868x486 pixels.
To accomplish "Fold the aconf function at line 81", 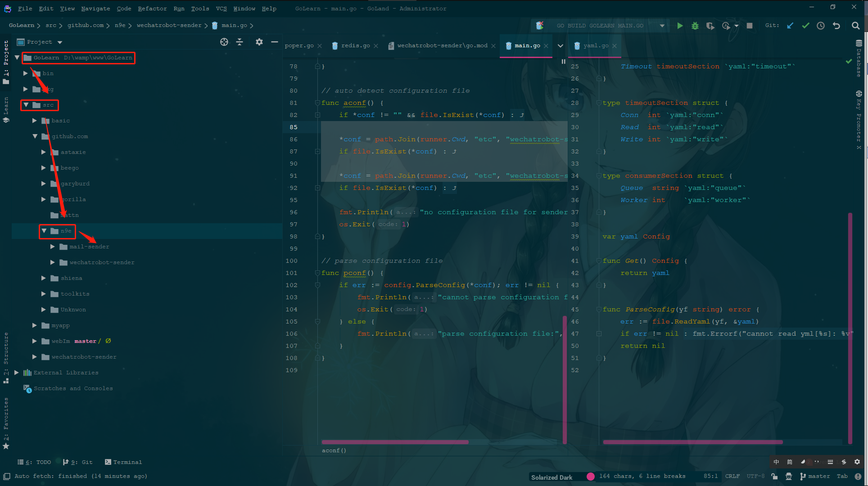I will pos(317,103).
